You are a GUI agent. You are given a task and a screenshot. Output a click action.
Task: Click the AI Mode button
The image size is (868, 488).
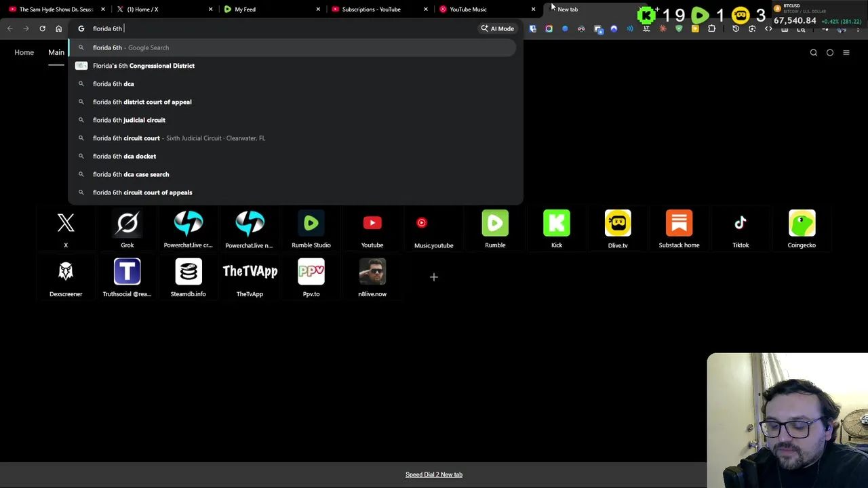click(497, 28)
